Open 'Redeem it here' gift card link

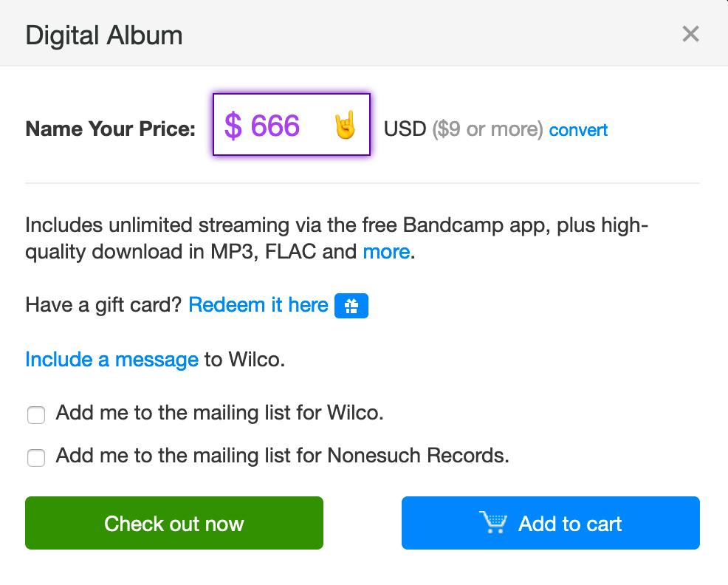(258, 305)
